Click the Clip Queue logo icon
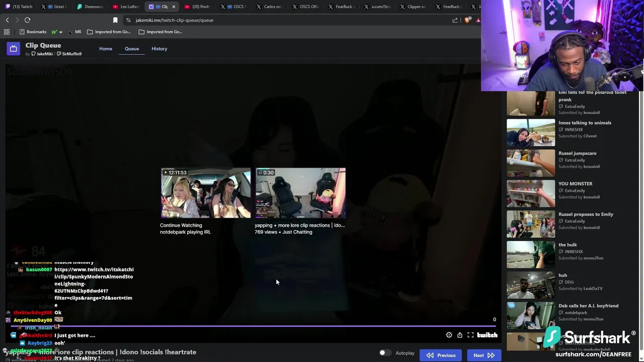The height and width of the screenshot is (362, 644). (x=14, y=49)
